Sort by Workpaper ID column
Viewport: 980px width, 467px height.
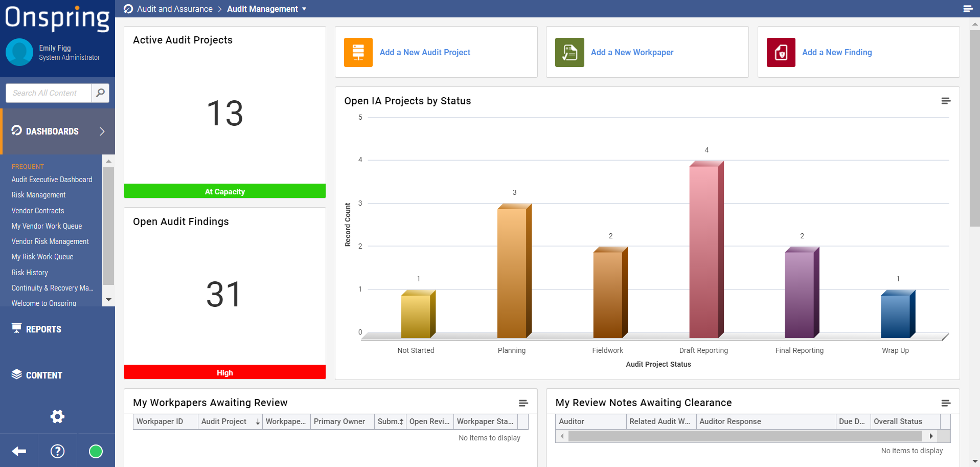pos(166,421)
